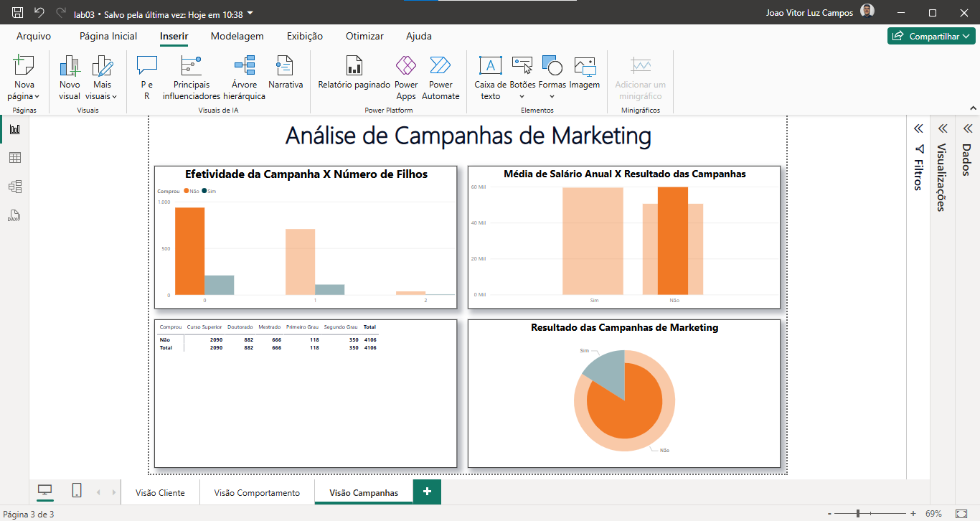Open the Q&A (P e R) visual
The image size is (980, 521).
(x=146, y=78)
